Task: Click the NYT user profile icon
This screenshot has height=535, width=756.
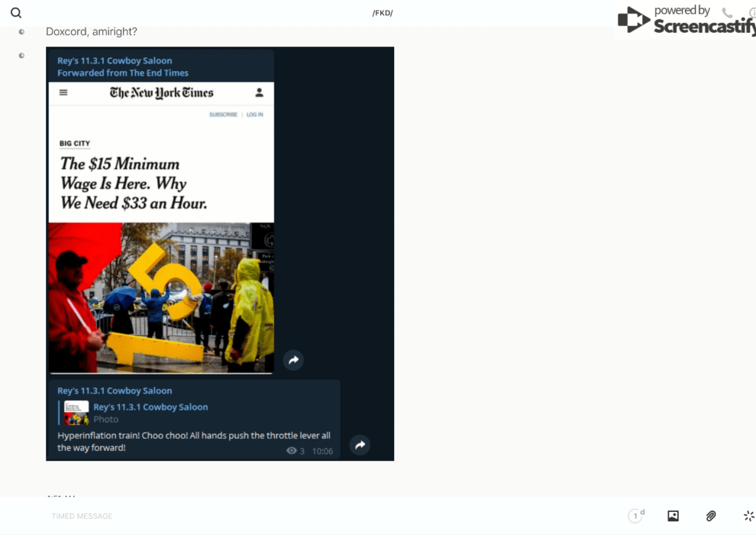Action: coord(259,92)
